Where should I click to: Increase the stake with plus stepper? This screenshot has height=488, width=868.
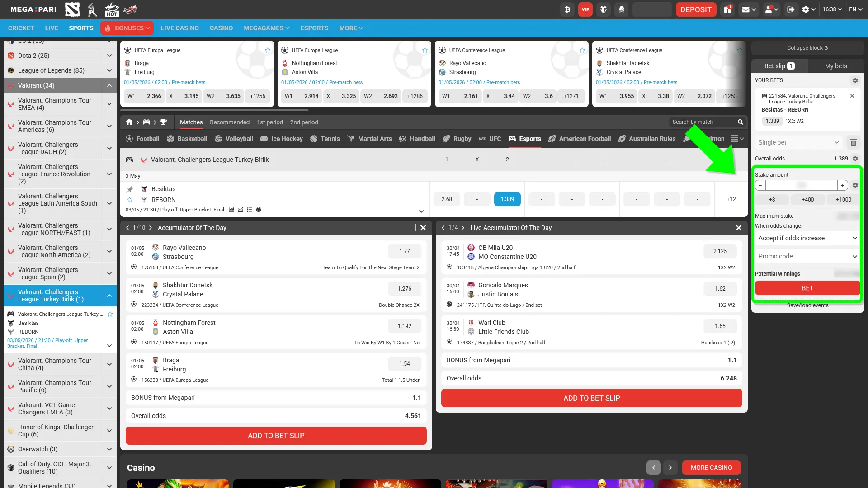[x=843, y=185]
